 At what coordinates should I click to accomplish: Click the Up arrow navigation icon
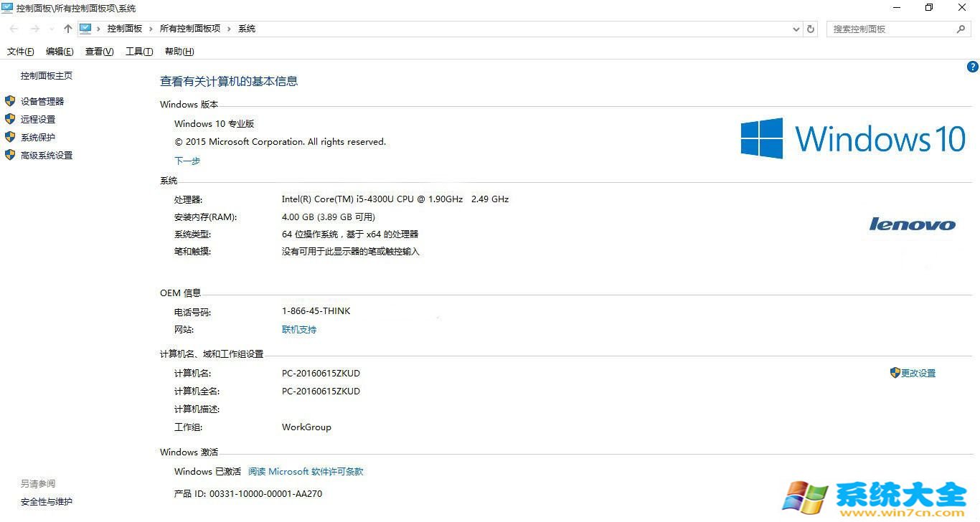click(x=68, y=29)
